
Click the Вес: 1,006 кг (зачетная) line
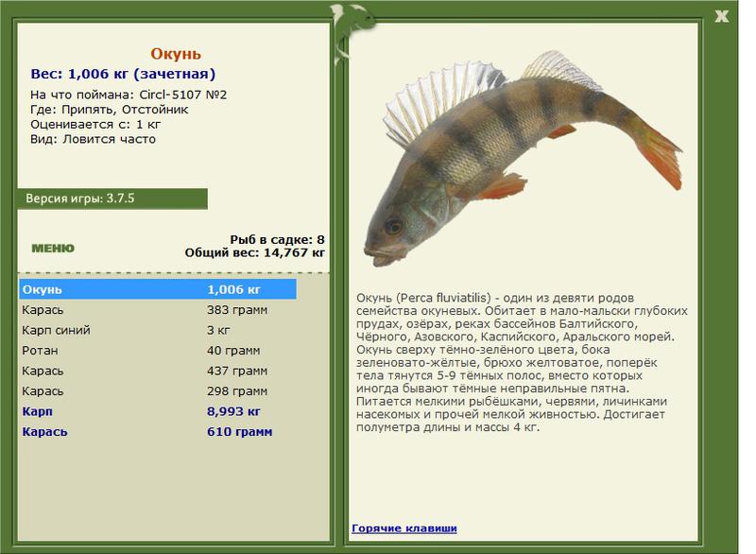coord(123,74)
